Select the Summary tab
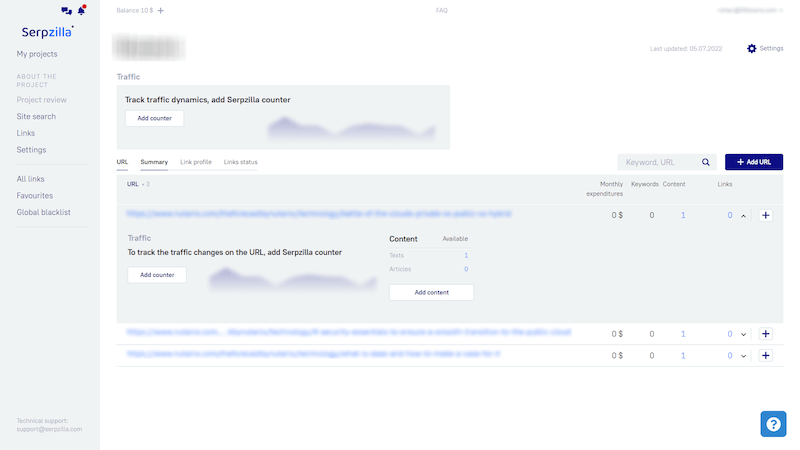The width and height of the screenshot is (800, 450). click(x=154, y=161)
